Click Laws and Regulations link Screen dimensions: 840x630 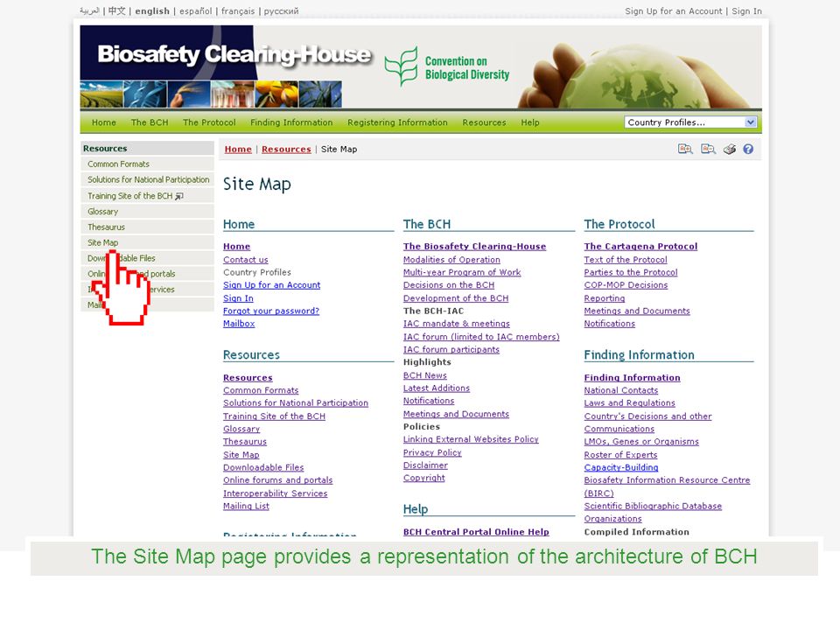pyautogui.click(x=629, y=402)
